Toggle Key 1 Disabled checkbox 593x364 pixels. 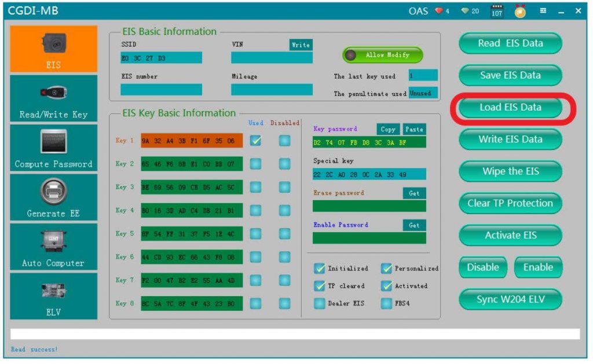click(285, 141)
